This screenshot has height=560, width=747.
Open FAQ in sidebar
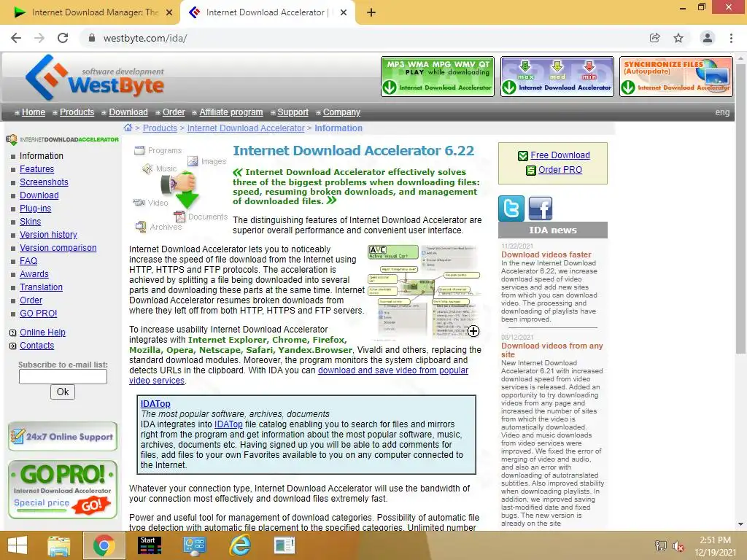tap(28, 261)
